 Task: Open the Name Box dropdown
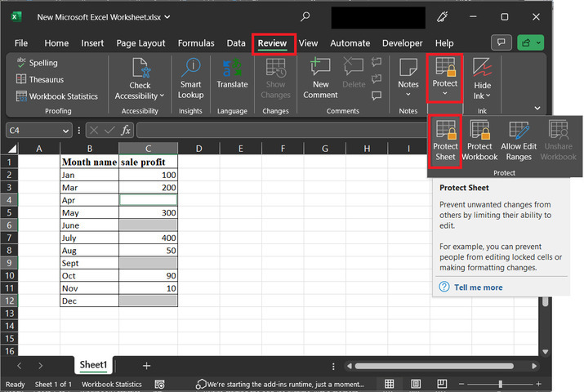pyautogui.click(x=66, y=131)
